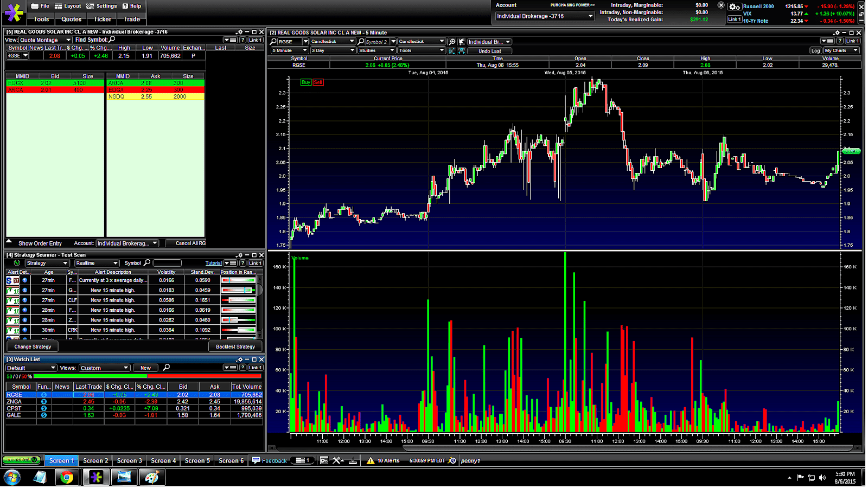Click the chart symbol search magnifier icon

(273, 42)
